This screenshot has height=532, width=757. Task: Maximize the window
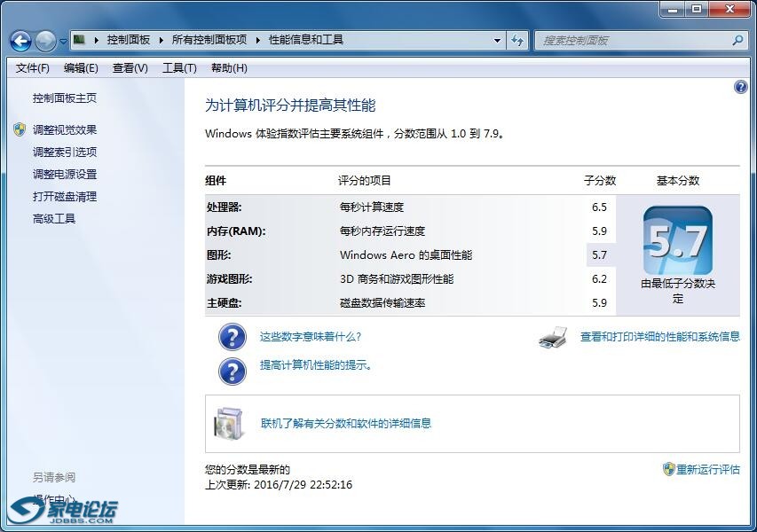696,8
